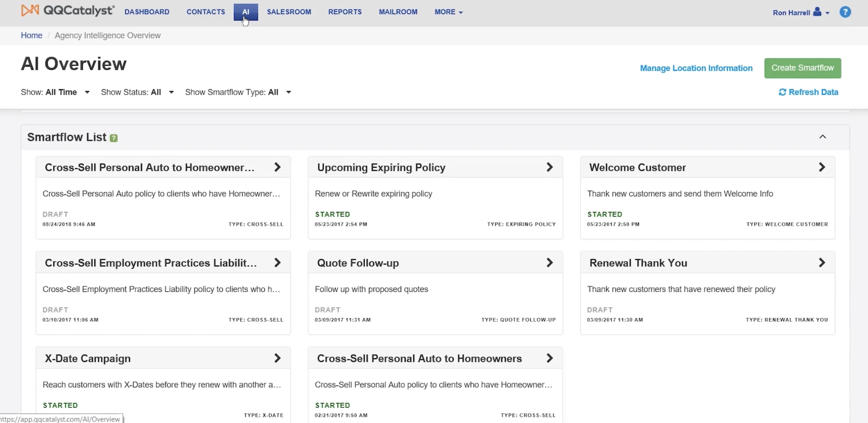868x423 pixels.
Task: Click arrow on Cross-Sell Employment Practices card
Action: 277,263
